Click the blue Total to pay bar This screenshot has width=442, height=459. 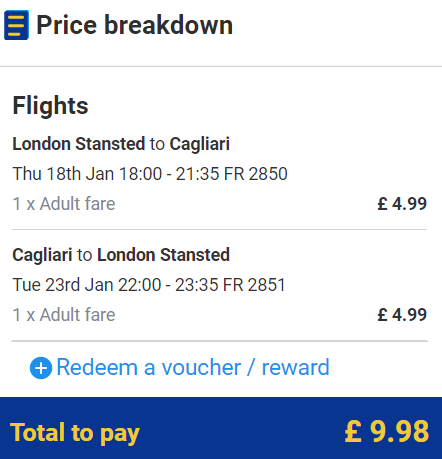click(221, 428)
